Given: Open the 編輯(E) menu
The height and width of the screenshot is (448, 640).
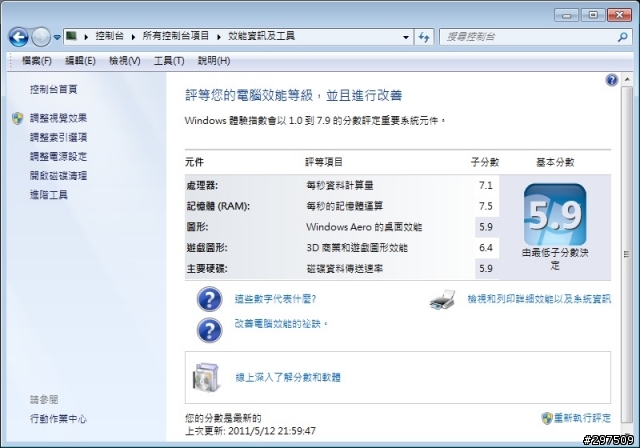Looking at the screenshot, I should tap(80, 61).
